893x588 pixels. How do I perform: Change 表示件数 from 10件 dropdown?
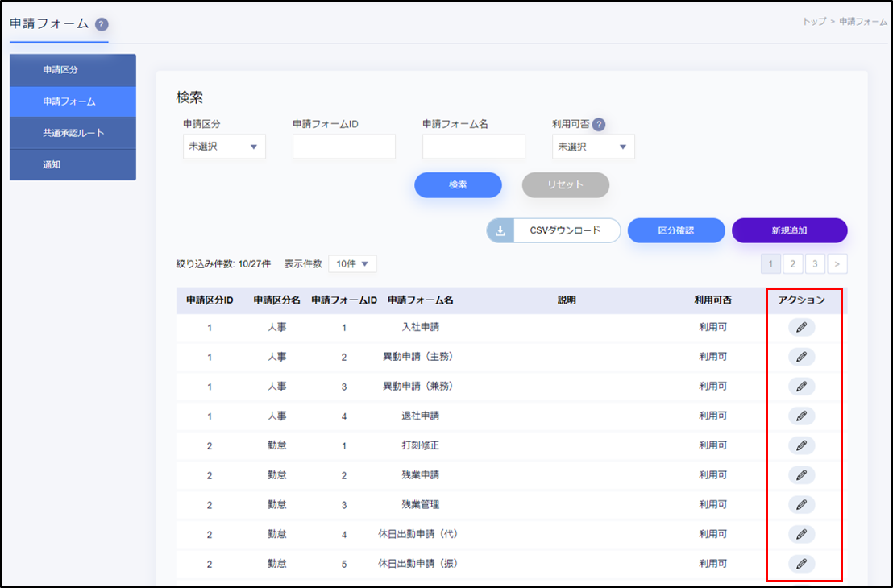pos(352,264)
